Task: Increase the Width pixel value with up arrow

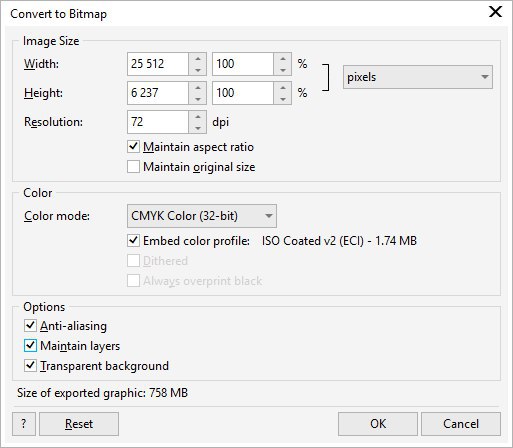Action: click(198, 58)
